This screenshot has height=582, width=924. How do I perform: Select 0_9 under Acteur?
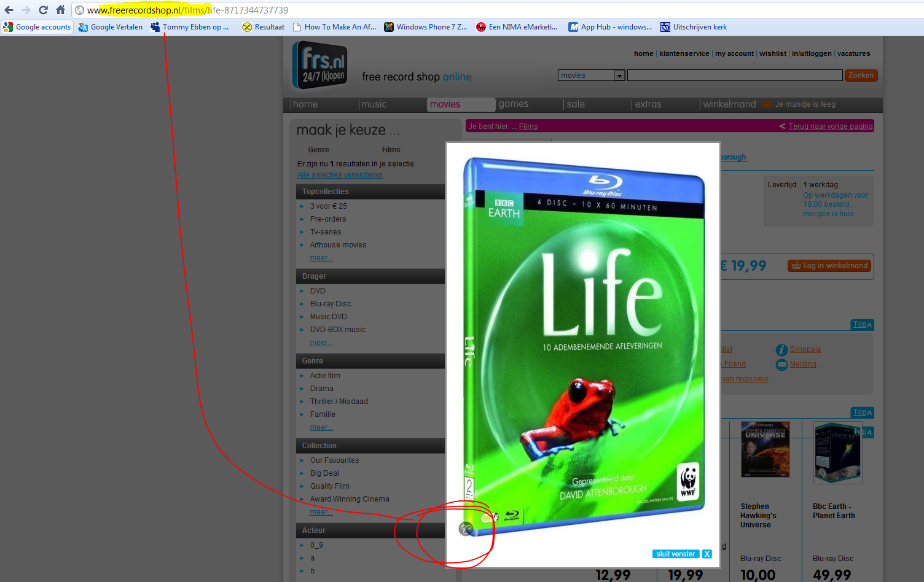pyautogui.click(x=316, y=545)
